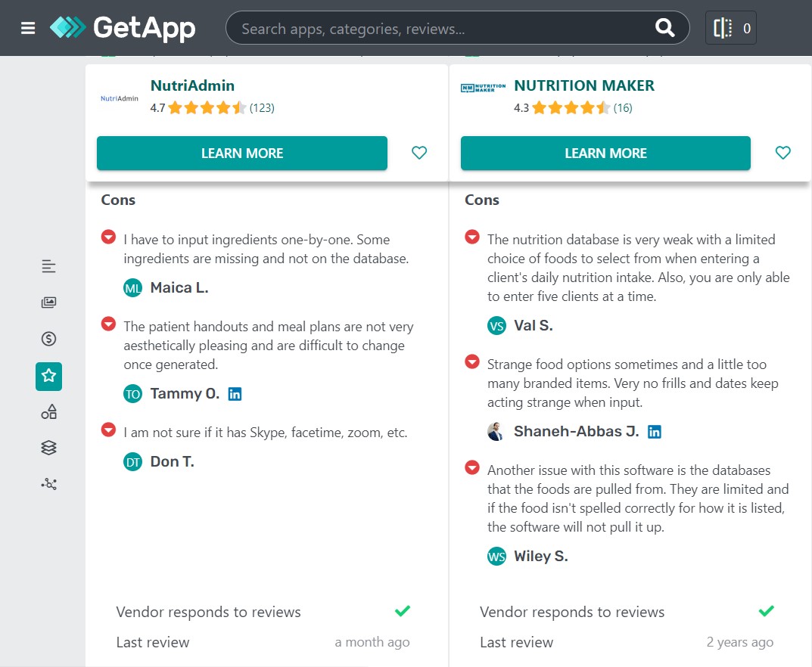The height and width of the screenshot is (667, 812).
Task: Click LEARN MORE for NutriAdmin
Action: point(241,153)
